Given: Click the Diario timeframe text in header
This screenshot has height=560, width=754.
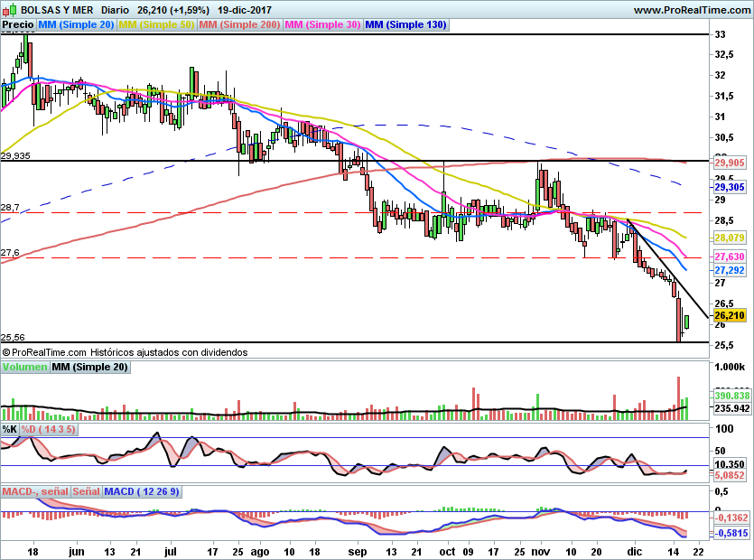Looking at the screenshot, I should pyautogui.click(x=115, y=10).
